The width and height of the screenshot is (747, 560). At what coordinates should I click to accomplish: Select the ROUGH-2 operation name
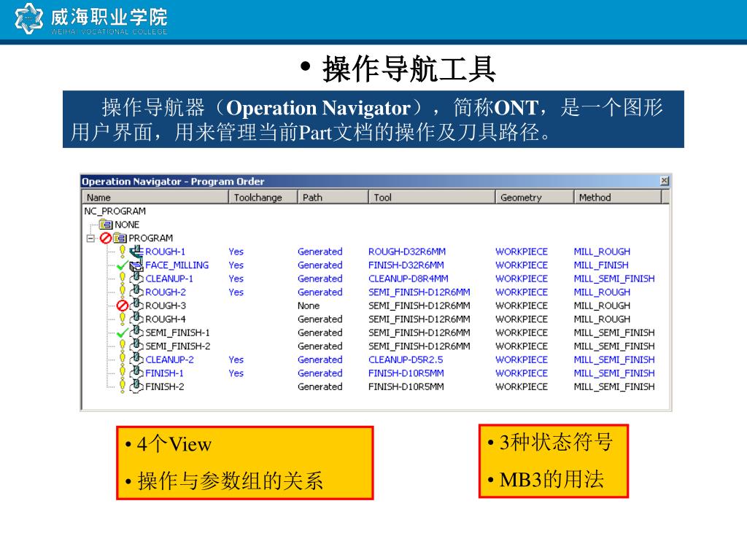(x=166, y=292)
